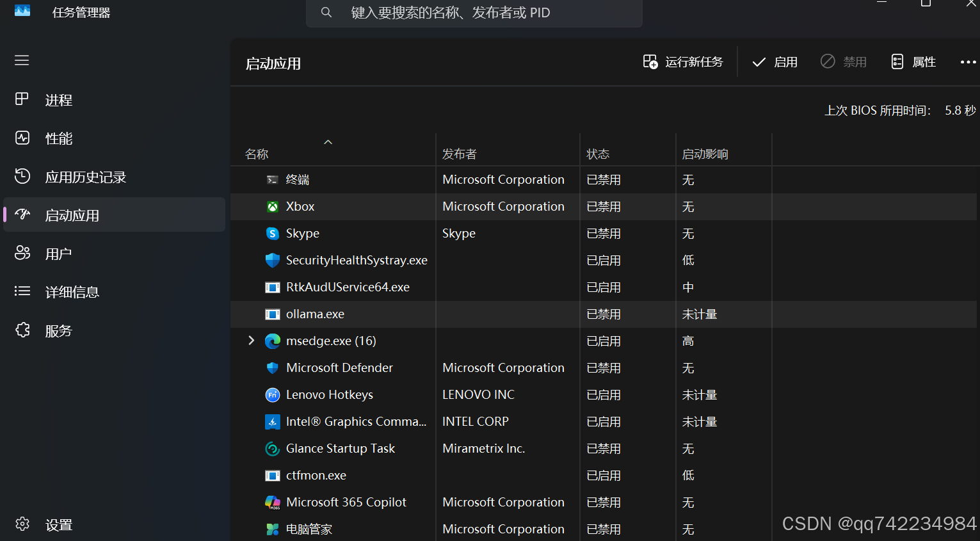
Task: Click 高 startup impact of msedge.exe
Action: (x=688, y=341)
